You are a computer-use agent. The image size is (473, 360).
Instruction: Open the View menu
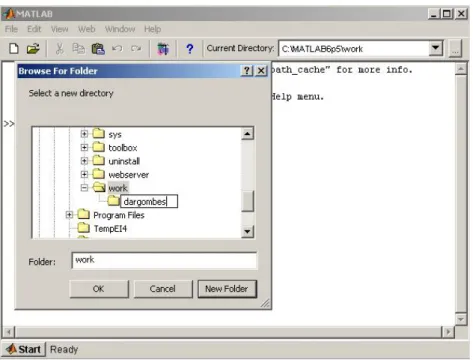tap(59, 29)
